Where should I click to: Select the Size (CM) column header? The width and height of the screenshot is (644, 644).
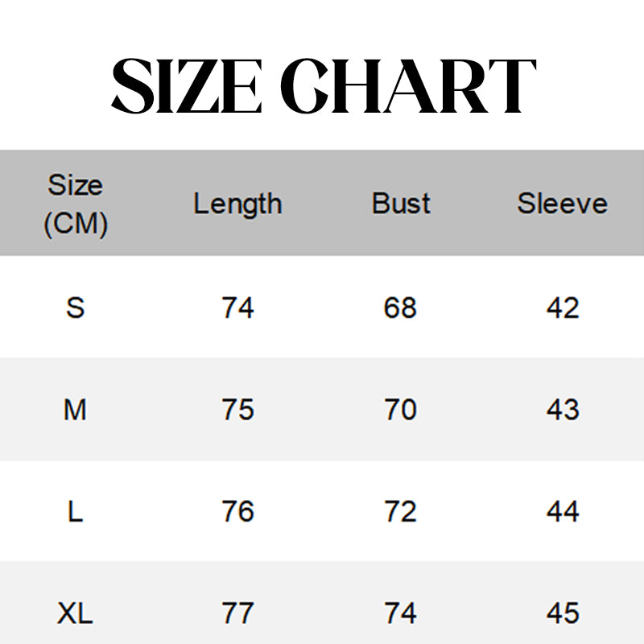click(x=75, y=204)
